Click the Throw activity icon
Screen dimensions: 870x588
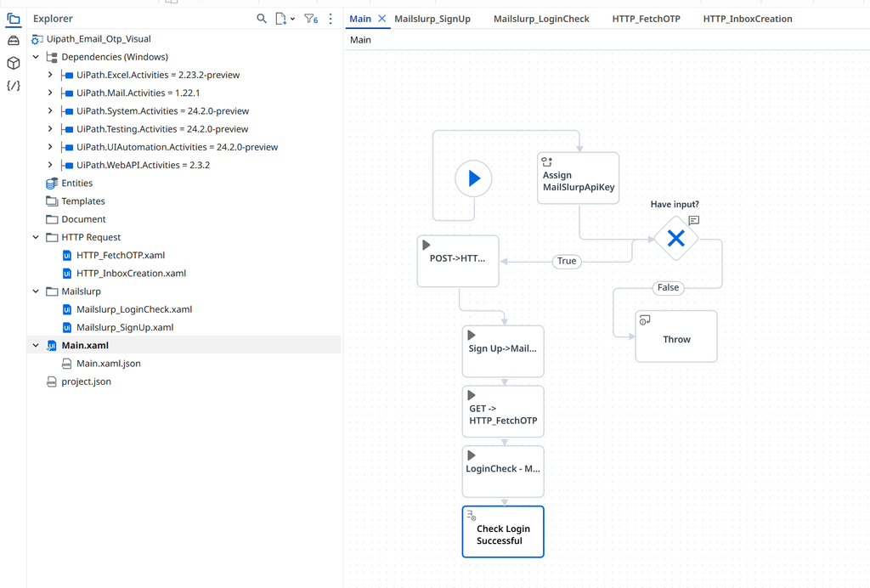pyautogui.click(x=645, y=320)
